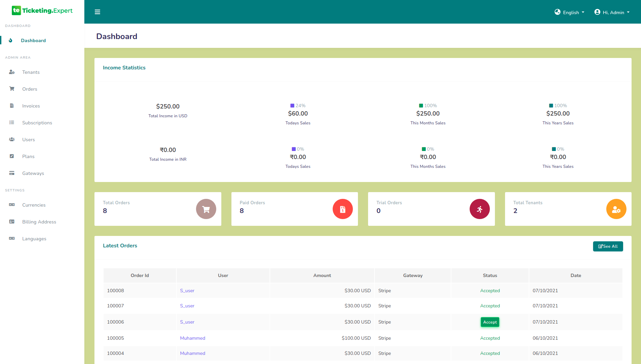Click the Ticketing.Expert logo
Image resolution: width=641 pixels, height=364 pixels.
(42, 11)
